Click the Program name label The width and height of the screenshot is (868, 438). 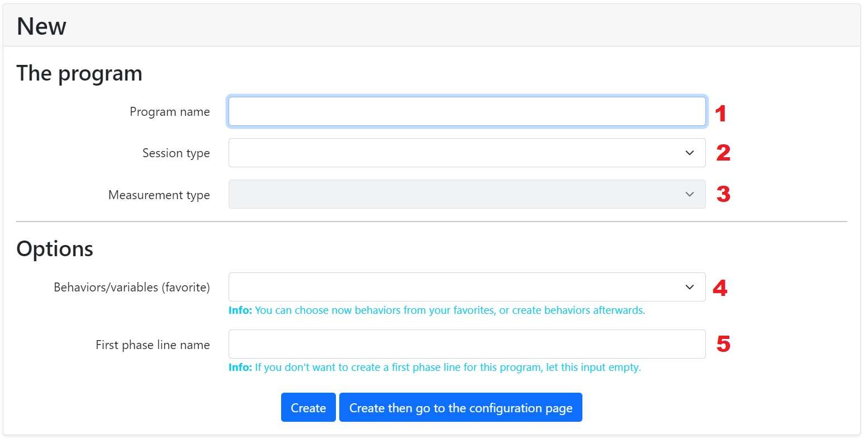coord(170,112)
